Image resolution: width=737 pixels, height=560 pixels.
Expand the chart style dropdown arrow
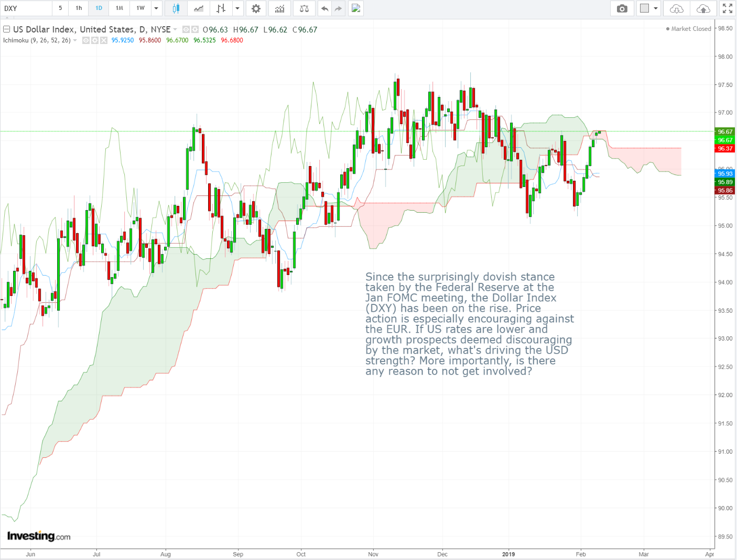point(237,8)
